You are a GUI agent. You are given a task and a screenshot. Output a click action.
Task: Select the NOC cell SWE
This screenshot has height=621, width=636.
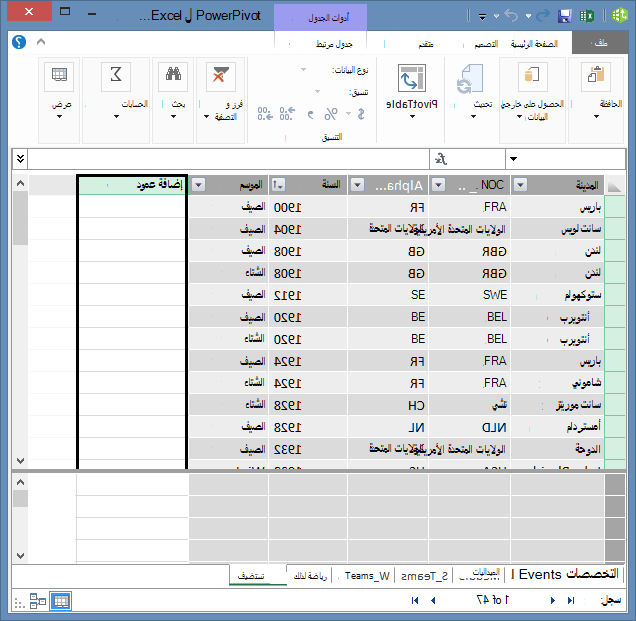coord(469,295)
